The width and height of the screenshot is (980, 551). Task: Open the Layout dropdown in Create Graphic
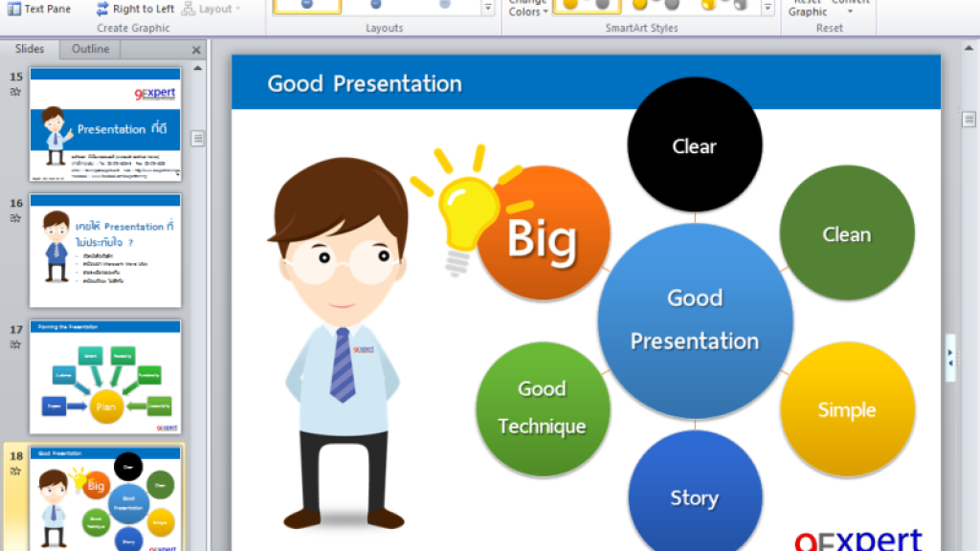[212, 9]
